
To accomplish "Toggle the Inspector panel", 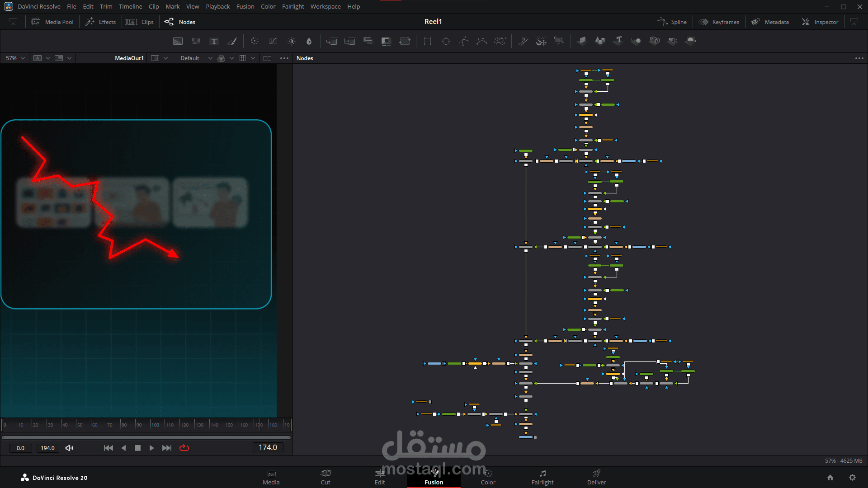I will pos(820,22).
